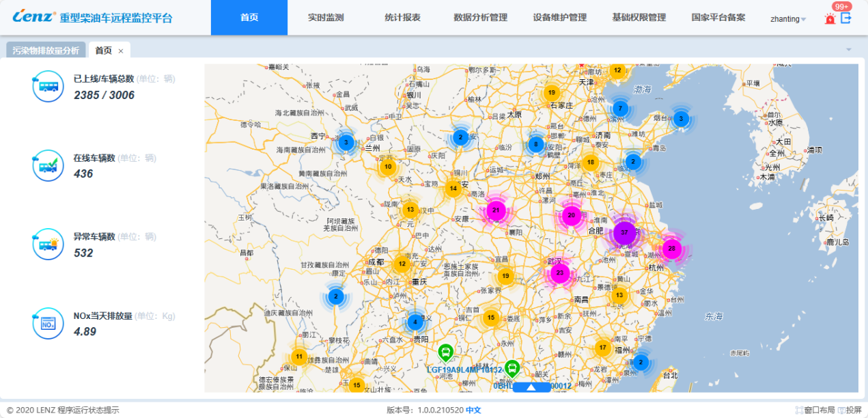Expand the bottom panel with up arrow

[x=531, y=387]
